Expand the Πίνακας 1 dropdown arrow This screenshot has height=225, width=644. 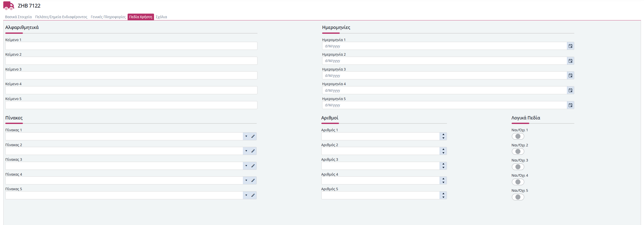tap(246, 136)
